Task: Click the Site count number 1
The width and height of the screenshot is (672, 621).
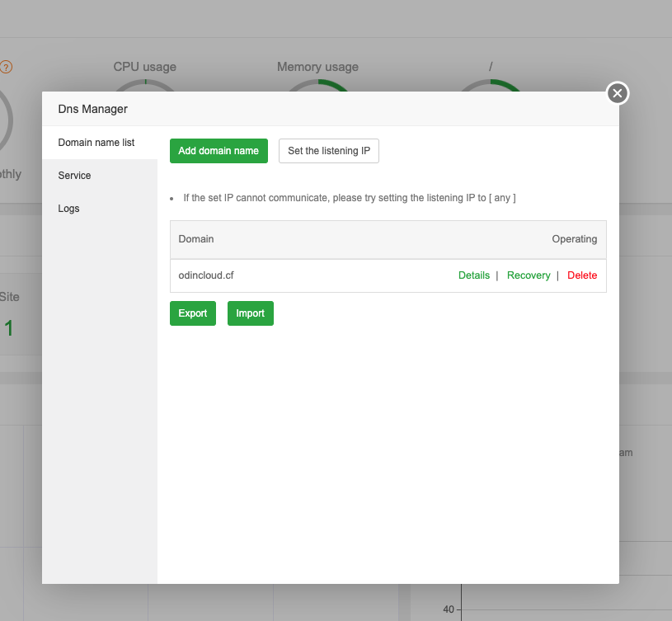Action: pos(8,328)
